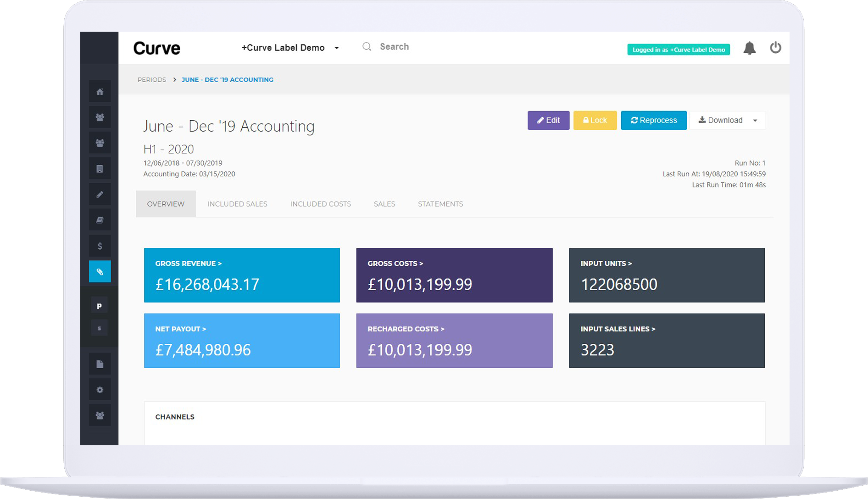868x499 pixels.
Task: Click the Run No: 1 text
Action: point(750,163)
